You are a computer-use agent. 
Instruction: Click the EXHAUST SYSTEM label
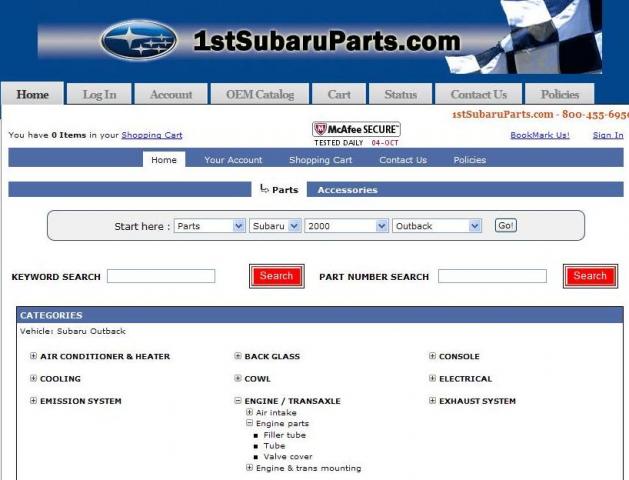click(x=477, y=401)
